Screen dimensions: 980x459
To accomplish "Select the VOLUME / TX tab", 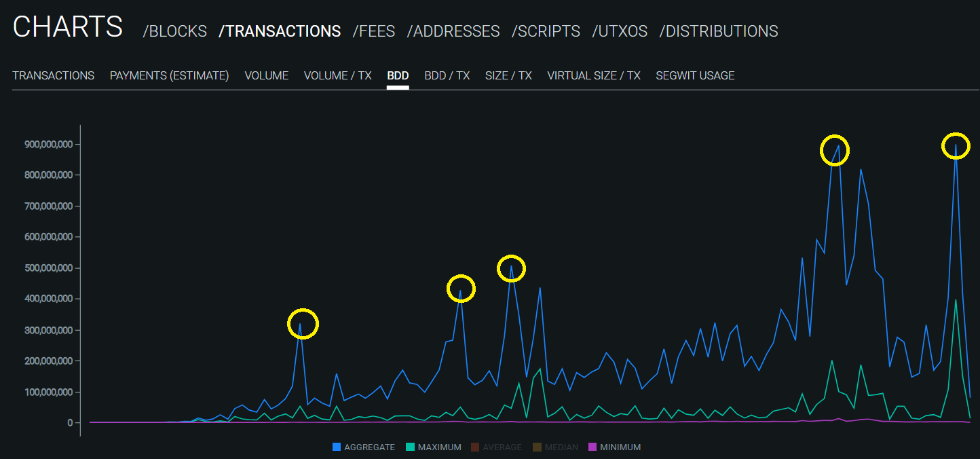I will coord(337,75).
